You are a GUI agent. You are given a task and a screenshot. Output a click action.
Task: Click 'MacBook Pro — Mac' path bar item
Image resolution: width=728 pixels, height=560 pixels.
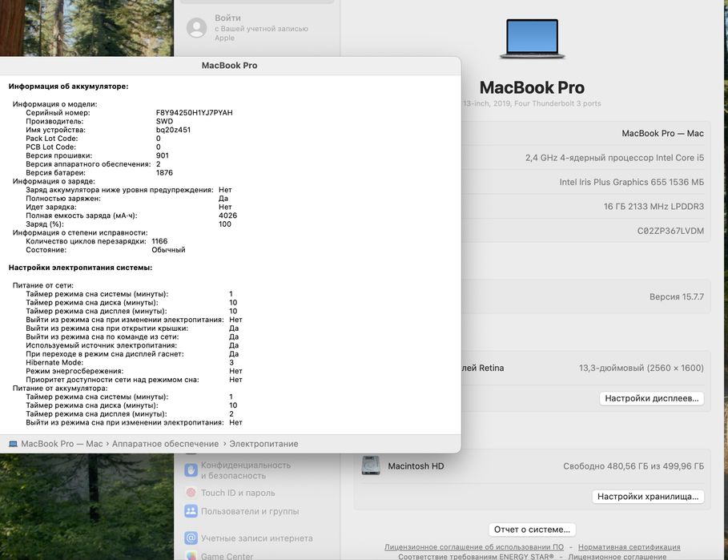(62, 444)
